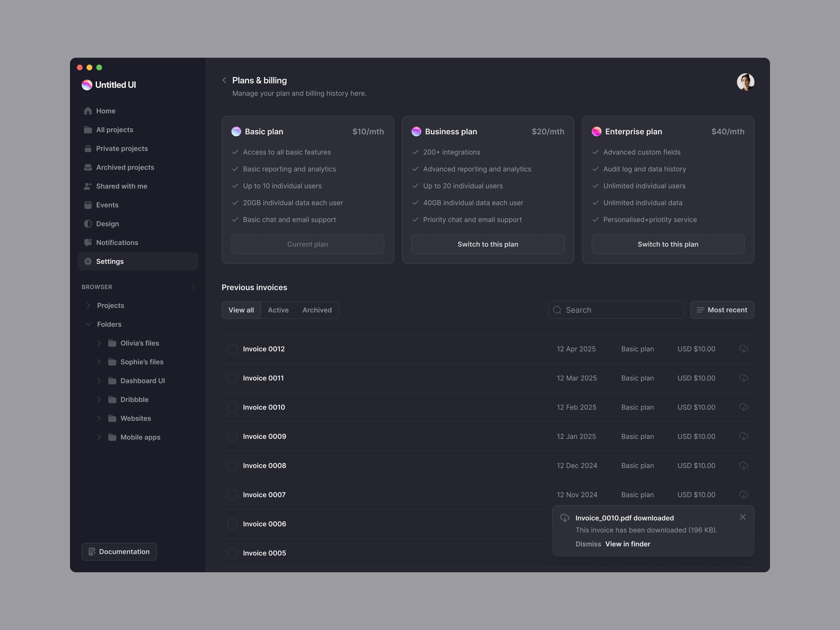
Task: Click View in finder in the download toast
Action: 628,544
